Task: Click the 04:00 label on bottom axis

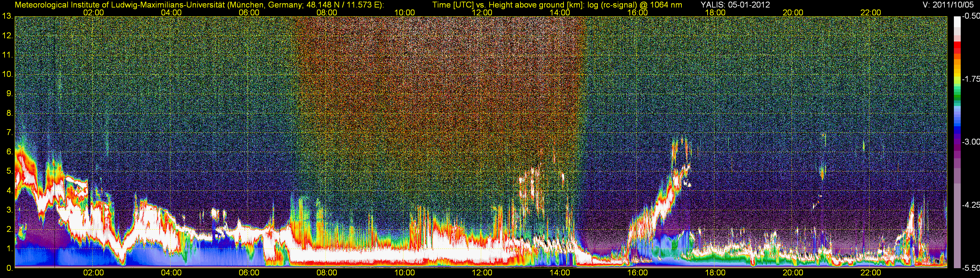Action: tap(171, 273)
